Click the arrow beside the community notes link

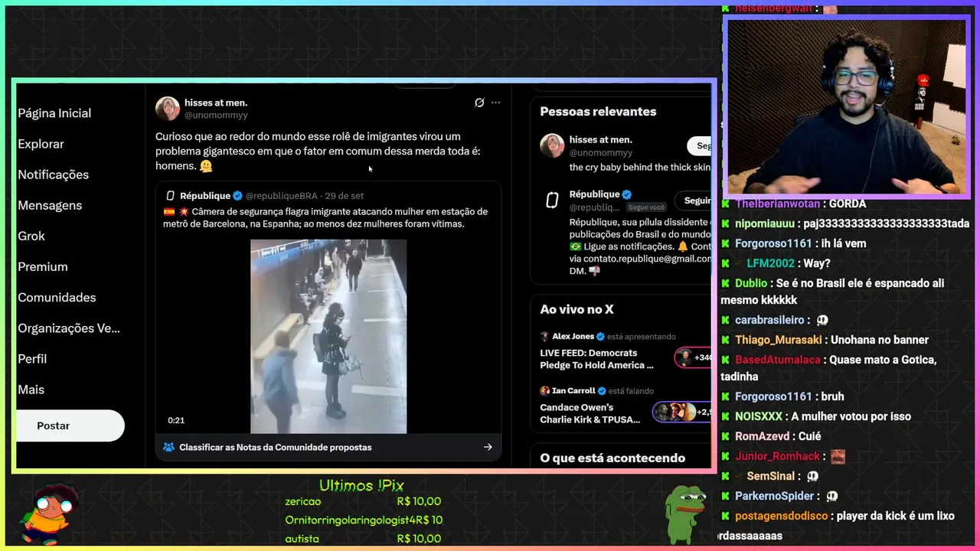[x=488, y=447]
